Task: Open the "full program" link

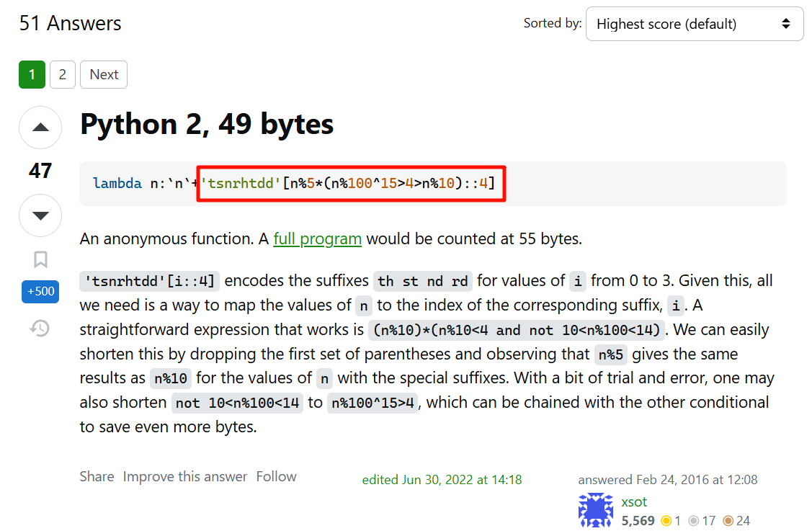Action: point(317,238)
